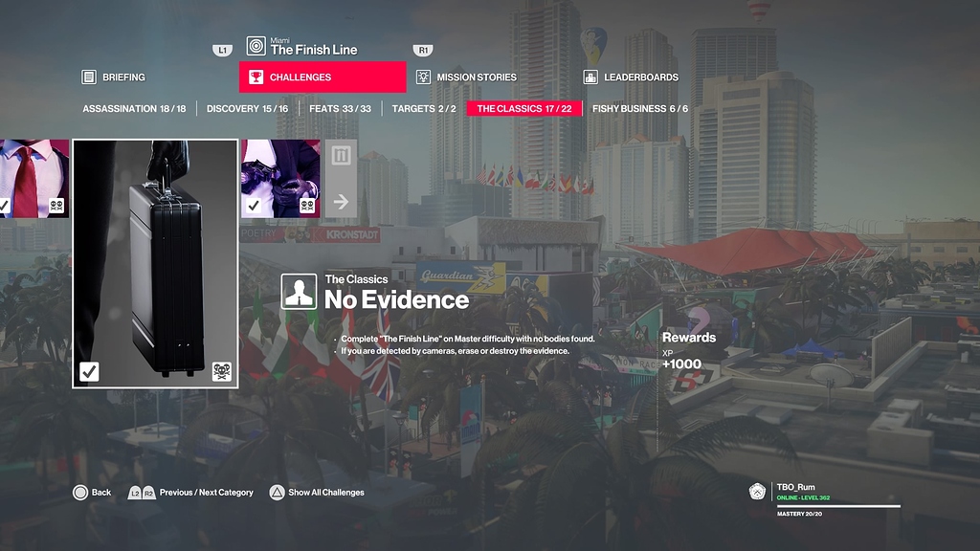Click the card icon on next page tile
Screen dimensions: 980x551
click(x=341, y=155)
